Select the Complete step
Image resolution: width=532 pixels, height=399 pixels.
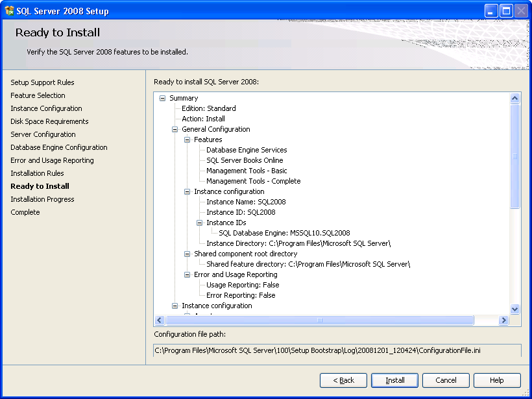coord(25,212)
